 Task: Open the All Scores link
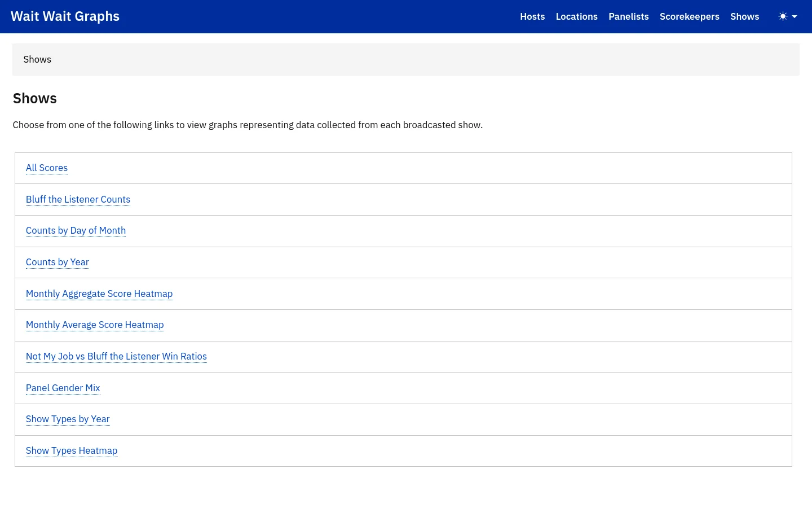[47, 168]
